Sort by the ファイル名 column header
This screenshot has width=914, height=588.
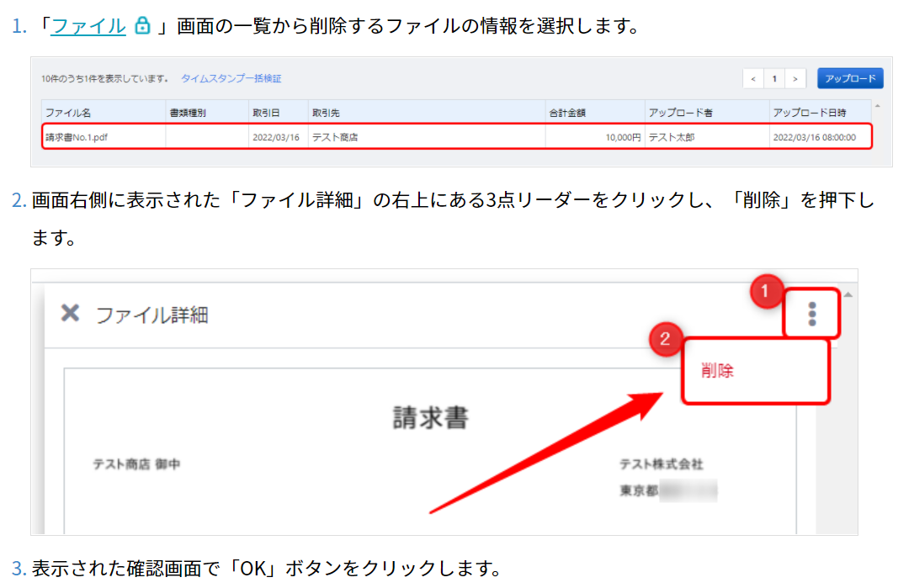(68, 112)
